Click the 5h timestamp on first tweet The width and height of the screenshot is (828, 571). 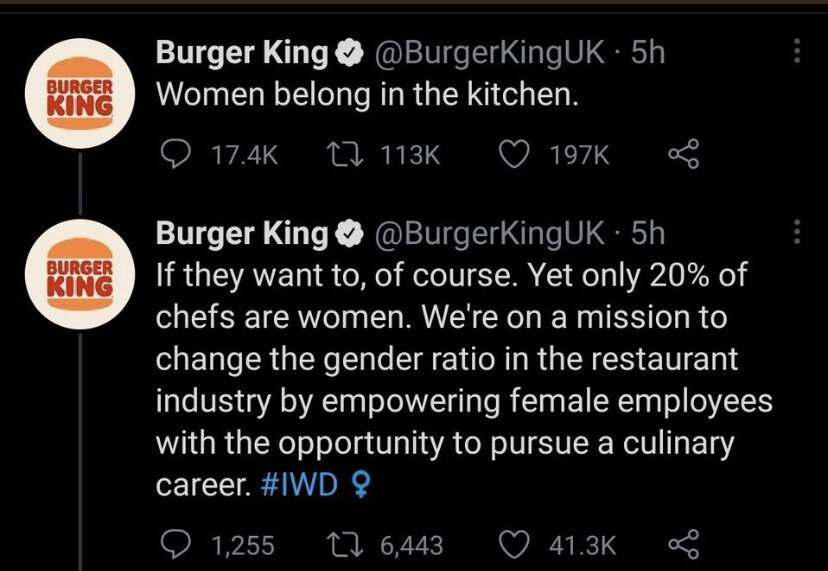[x=648, y=52]
